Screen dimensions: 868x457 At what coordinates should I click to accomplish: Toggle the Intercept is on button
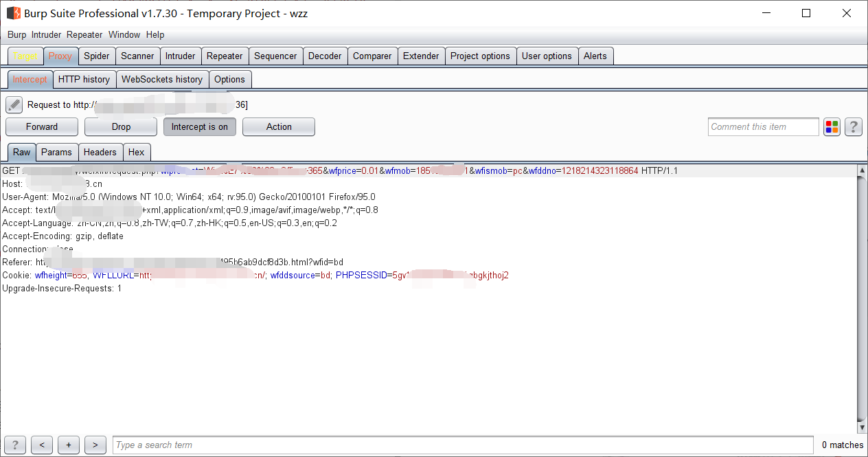[200, 126]
